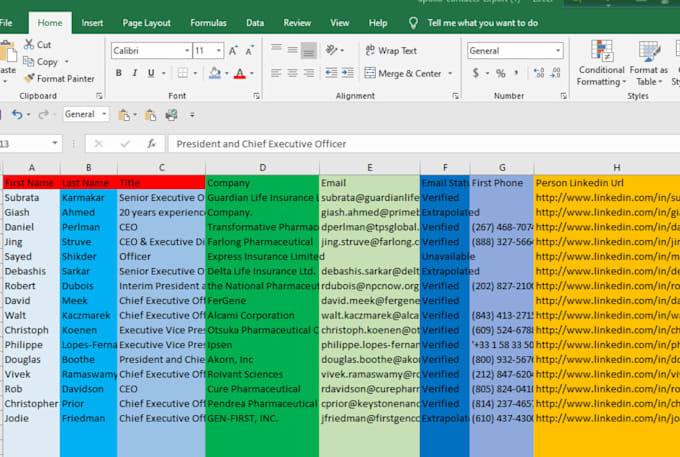Image resolution: width=680 pixels, height=457 pixels.
Task: Select the cell containing Ramaswamy
Action: coord(88,374)
